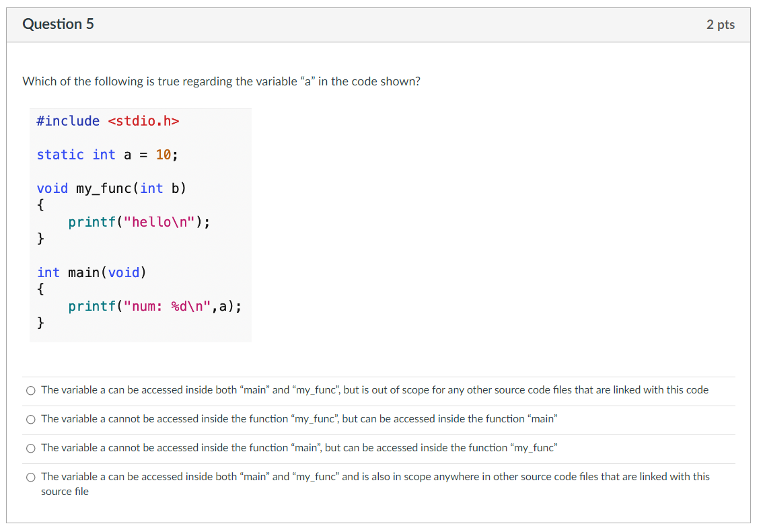Click the second answer option text
763x532 pixels.
299,419
